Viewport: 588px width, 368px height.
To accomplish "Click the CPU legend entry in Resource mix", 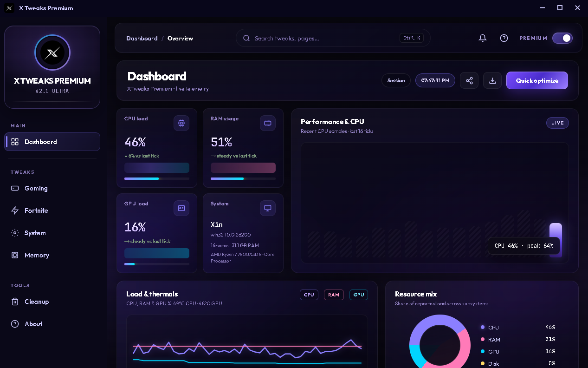I will tap(518, 327).
